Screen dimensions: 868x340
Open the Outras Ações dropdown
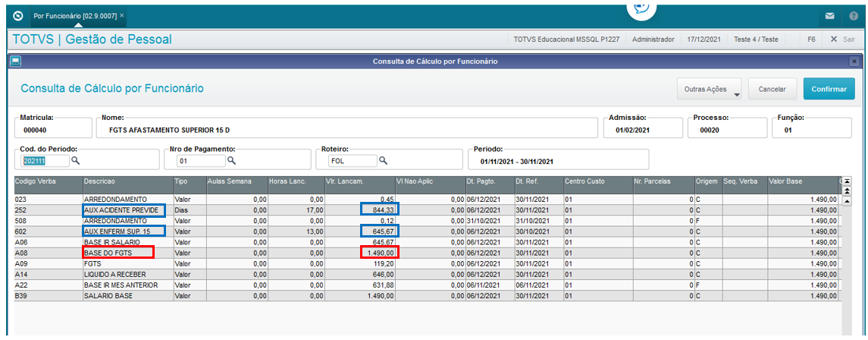click(x=710, y=89)
